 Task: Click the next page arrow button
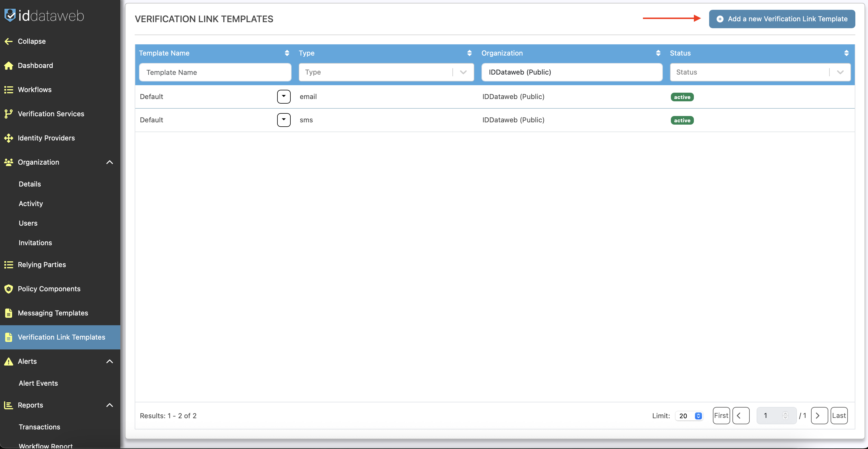point(819,415)
